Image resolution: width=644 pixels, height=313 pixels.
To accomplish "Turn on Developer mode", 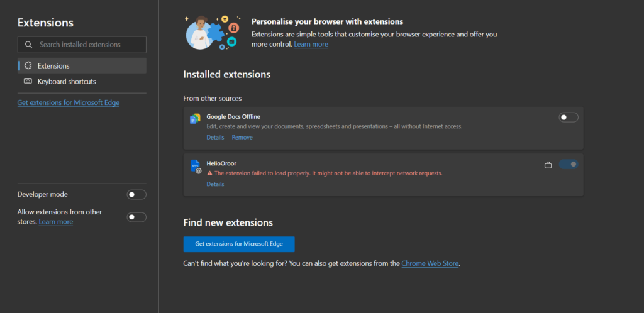I will 136,195.
